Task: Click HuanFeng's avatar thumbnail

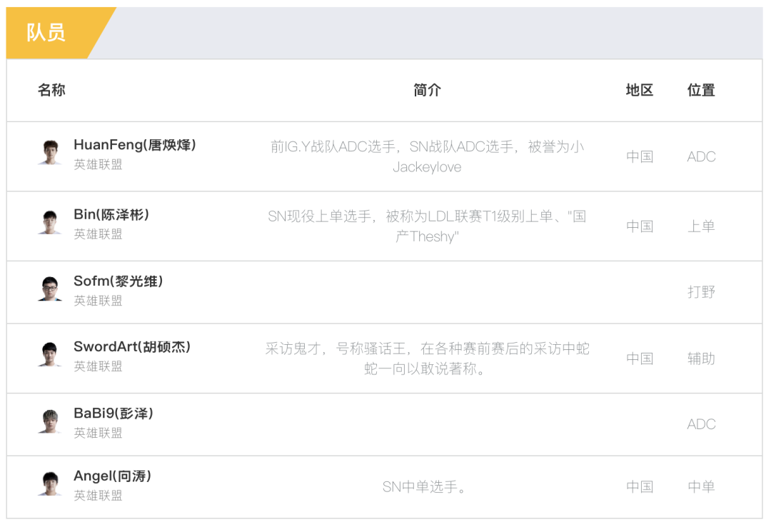Action: coord(50,153)
